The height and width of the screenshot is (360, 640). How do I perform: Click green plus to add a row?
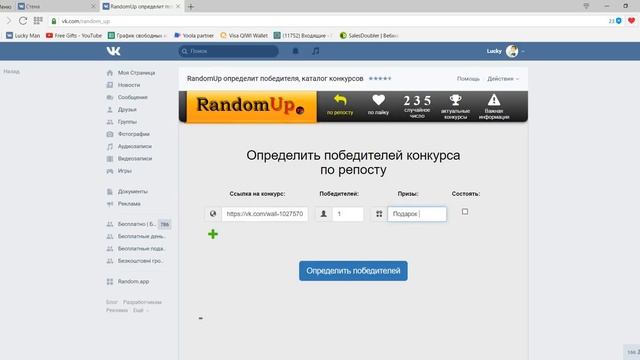point(213,234)
